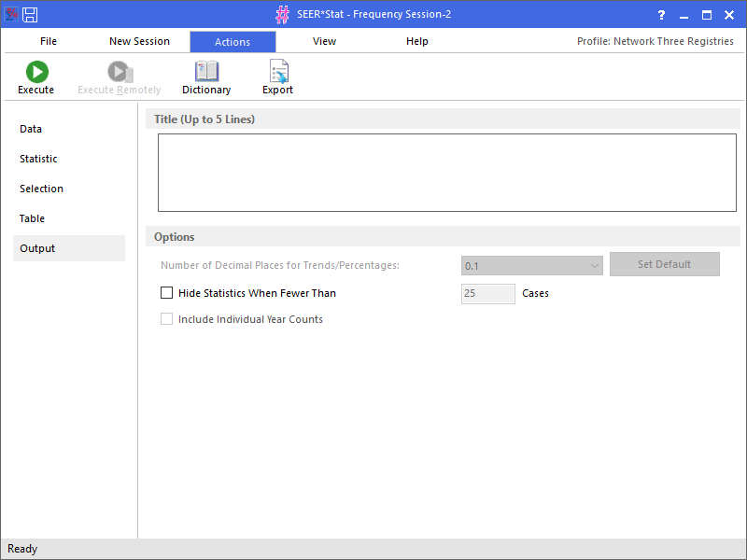This screenshot has height=560, width=747.
Task: Click the Export document icon
Action: (277, 72)
